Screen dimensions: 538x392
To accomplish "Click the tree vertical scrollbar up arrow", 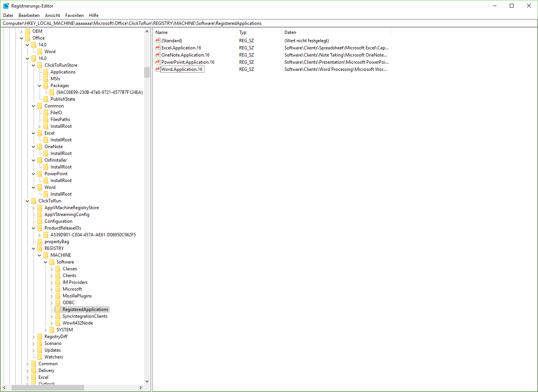I will 147,31.
